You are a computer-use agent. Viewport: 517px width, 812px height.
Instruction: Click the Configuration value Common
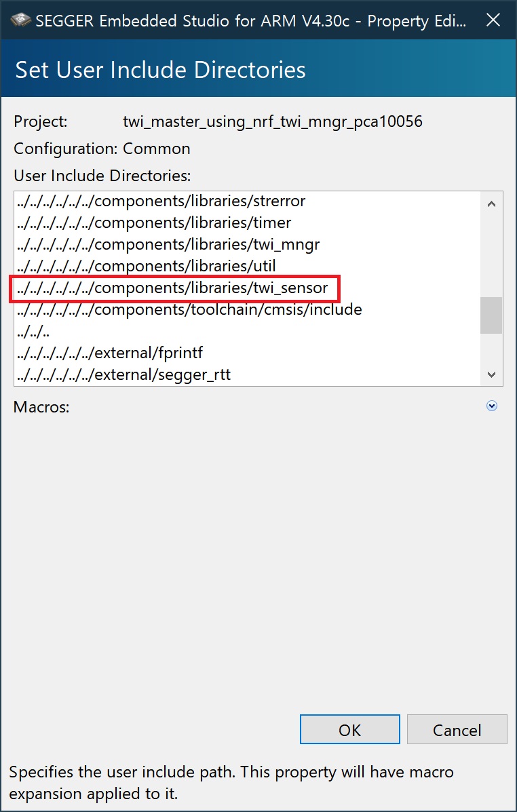click(x=157, y=149)
